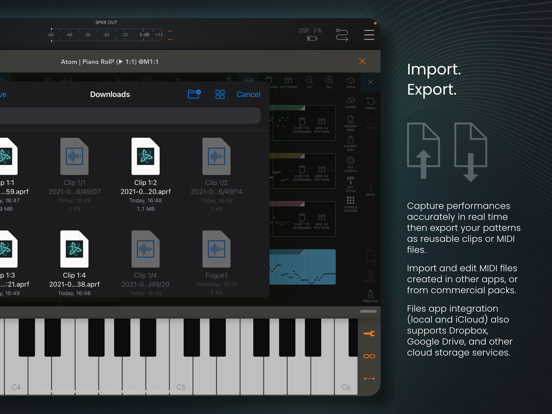The image size is (552, 414).
Task: Click the Clone icon
Action: tap(370, 256)
